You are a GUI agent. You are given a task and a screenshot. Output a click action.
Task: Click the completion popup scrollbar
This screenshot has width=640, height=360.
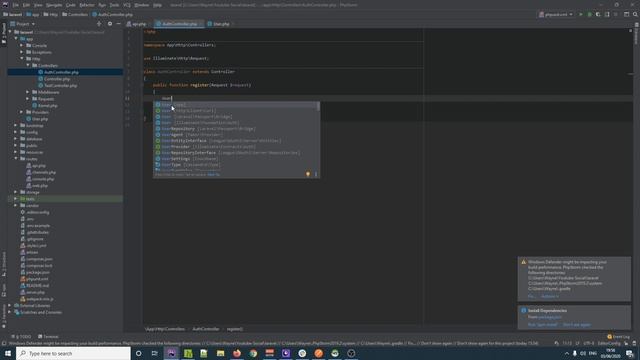click(318, 107)
